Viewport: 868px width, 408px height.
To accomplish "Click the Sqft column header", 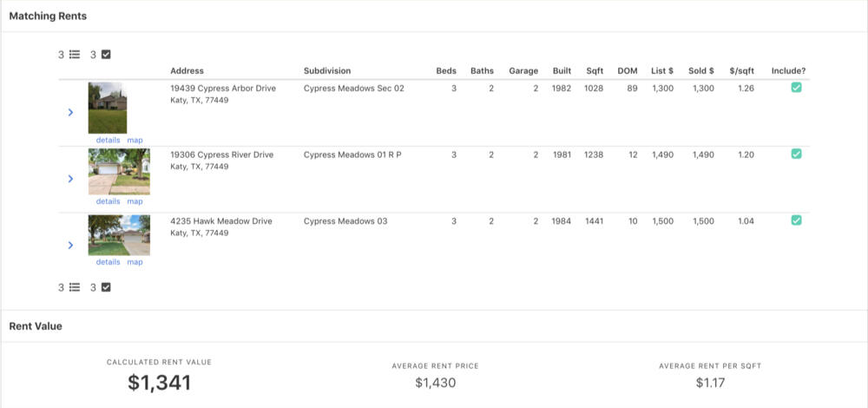I will 595,71.
